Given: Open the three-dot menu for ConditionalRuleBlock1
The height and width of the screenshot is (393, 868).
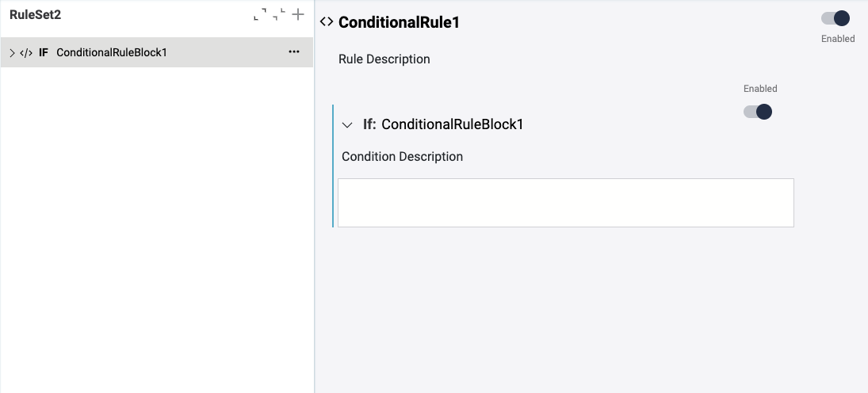Looking at the screenshot, I should point(294,52).
